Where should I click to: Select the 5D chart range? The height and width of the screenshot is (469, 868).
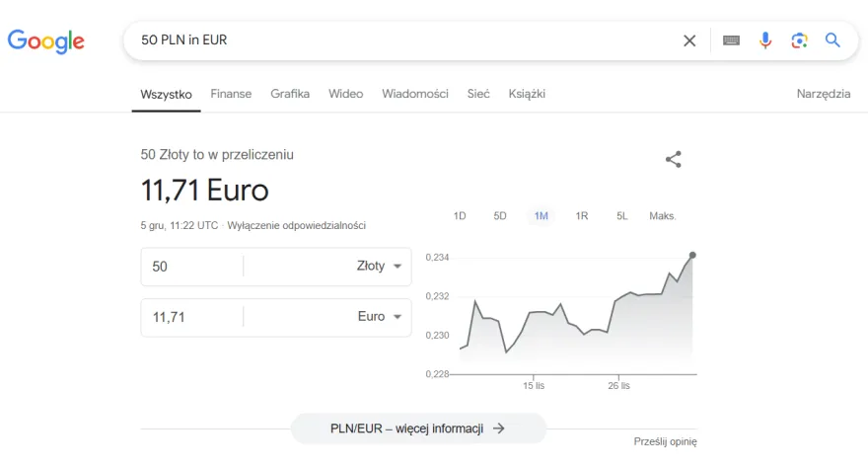[x=500, y=215]
